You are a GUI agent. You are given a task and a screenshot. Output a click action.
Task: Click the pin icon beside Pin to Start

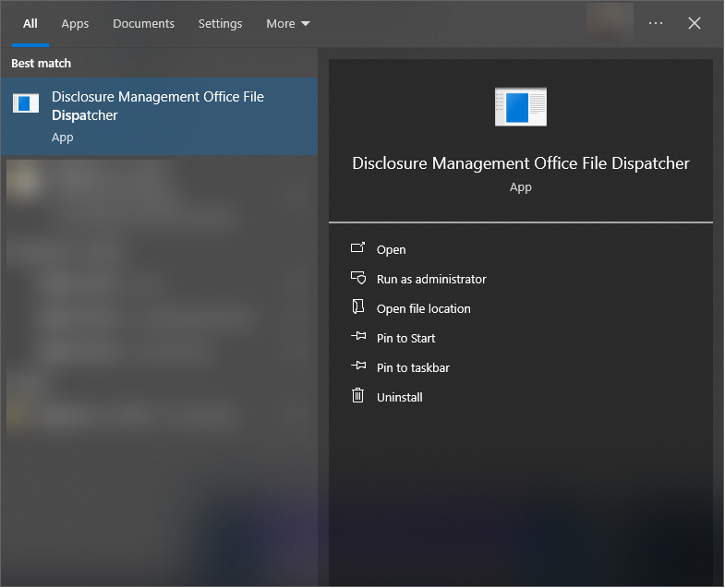coord(358,336)
